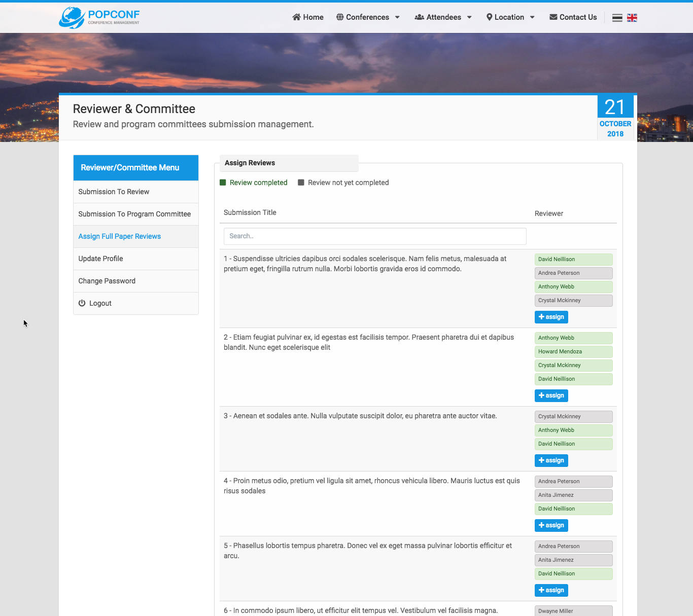Click the Location pin icon
Viewport: 693px width, 616px height.
(x=489, y=17)
